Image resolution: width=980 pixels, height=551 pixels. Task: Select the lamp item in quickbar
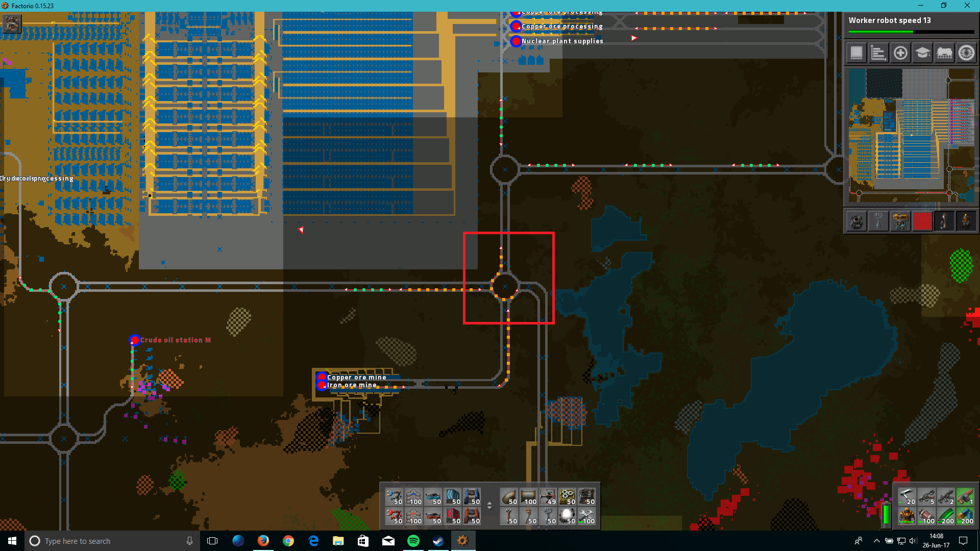coord(567,516)
